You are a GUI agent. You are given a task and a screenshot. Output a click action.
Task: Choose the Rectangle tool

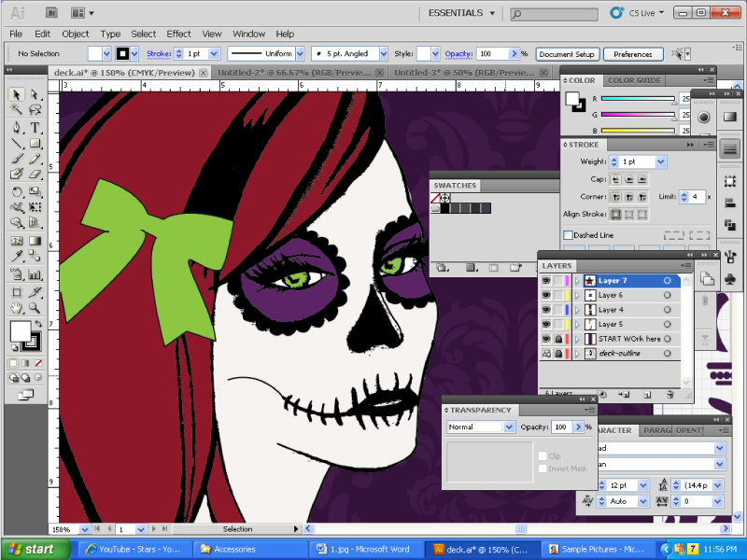click(35, 143)
